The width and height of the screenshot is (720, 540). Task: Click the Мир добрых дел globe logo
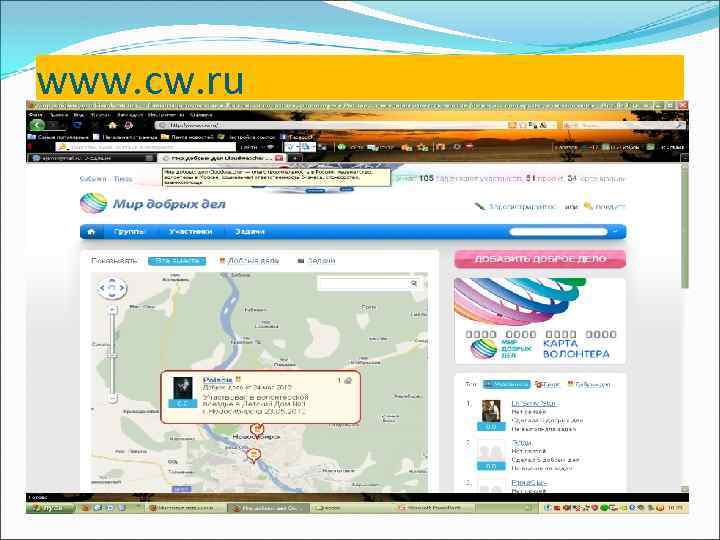pos(94,203)
